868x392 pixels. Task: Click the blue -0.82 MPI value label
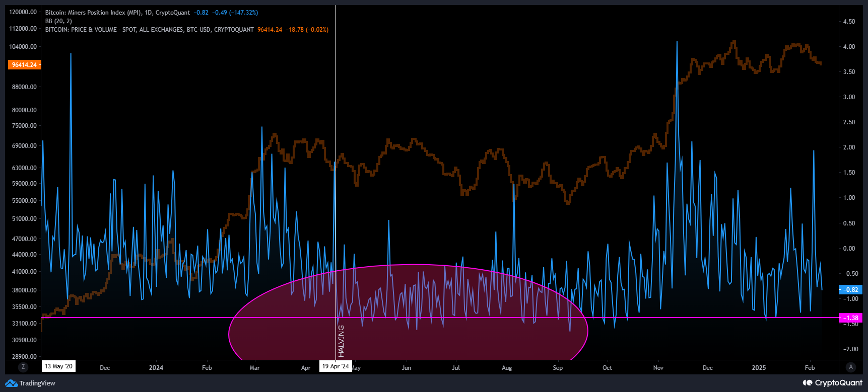(850, 290)
